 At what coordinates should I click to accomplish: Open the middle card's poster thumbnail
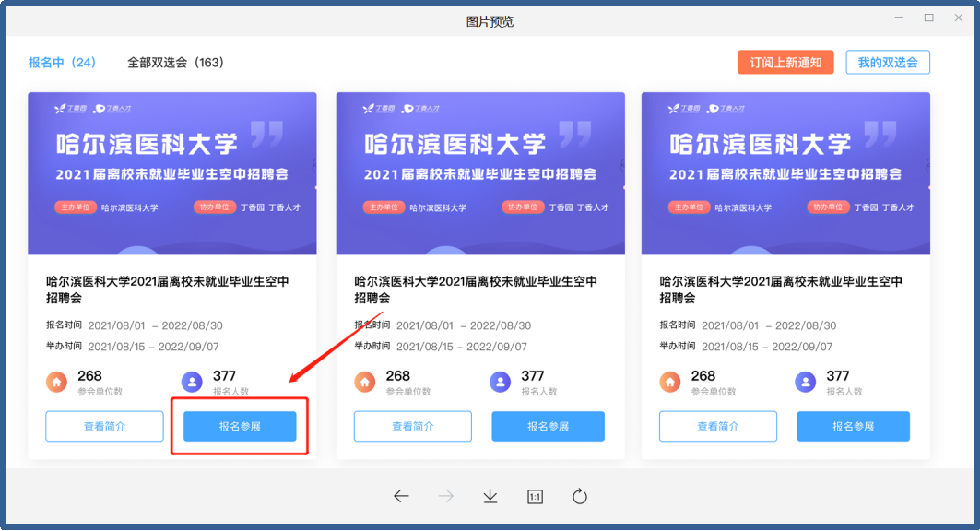click(x=479, y=175)
